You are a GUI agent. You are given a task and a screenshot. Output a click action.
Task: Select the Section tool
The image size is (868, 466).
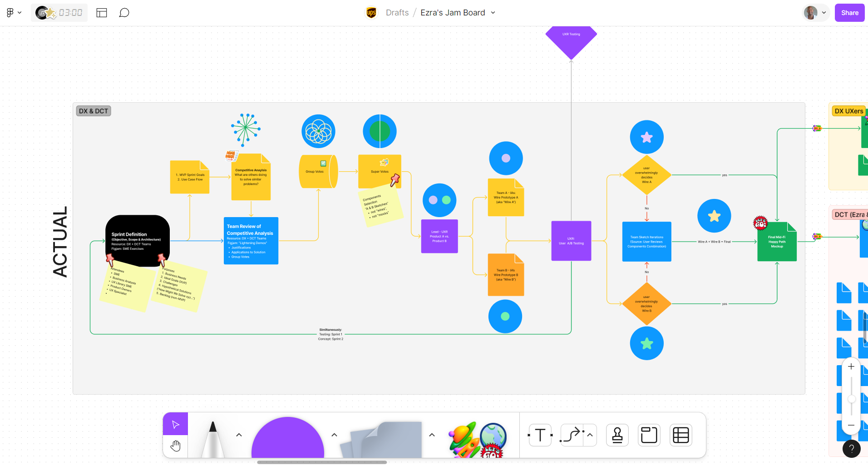click(x=649, y=435)
